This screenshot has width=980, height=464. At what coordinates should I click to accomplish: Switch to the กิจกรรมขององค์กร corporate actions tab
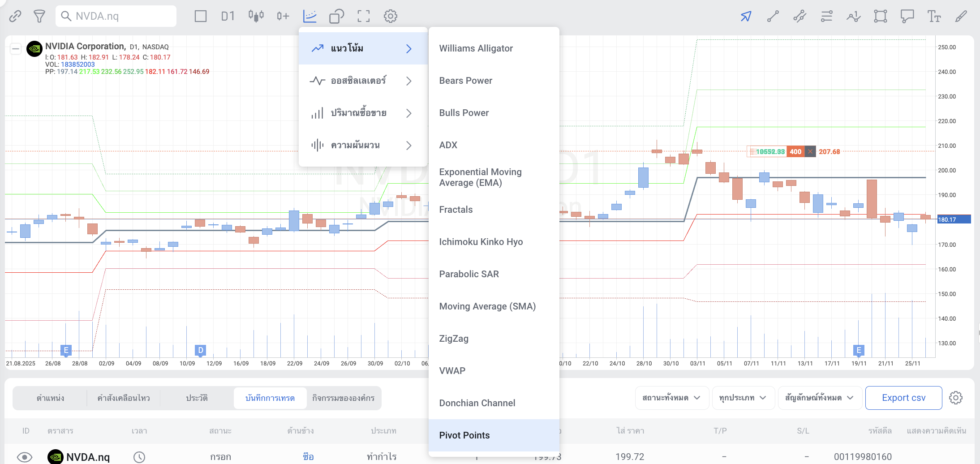(344, 398)
